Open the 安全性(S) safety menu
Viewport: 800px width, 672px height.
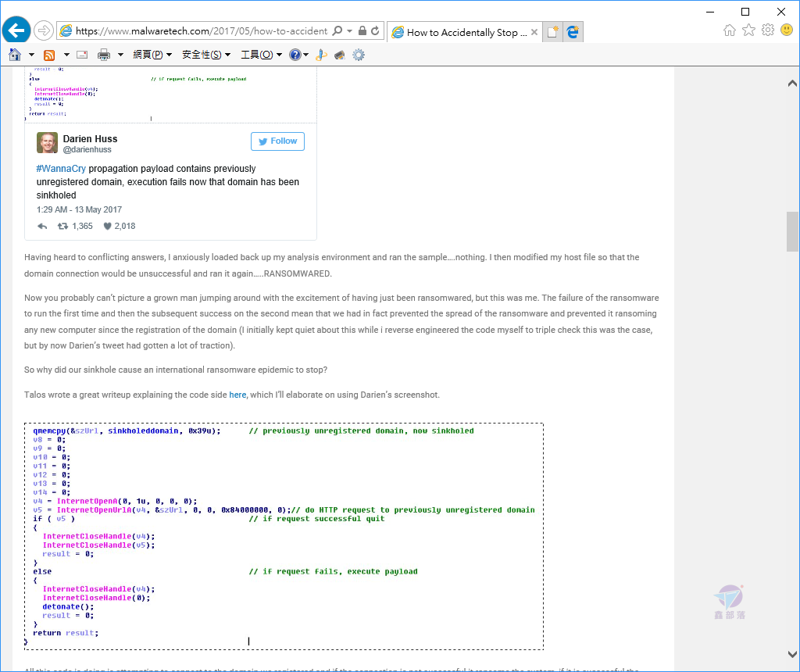pos(206,55)
